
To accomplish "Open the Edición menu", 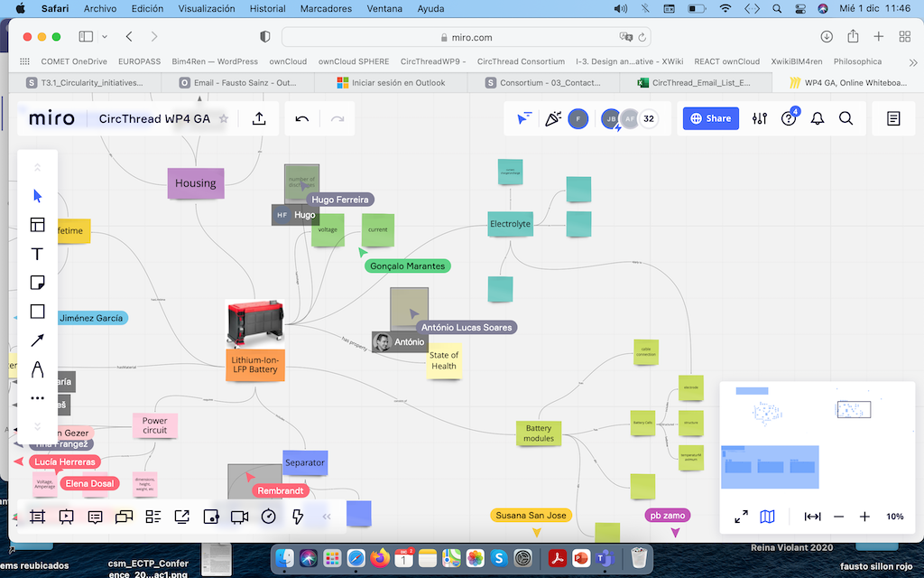I will click(147, 9).
